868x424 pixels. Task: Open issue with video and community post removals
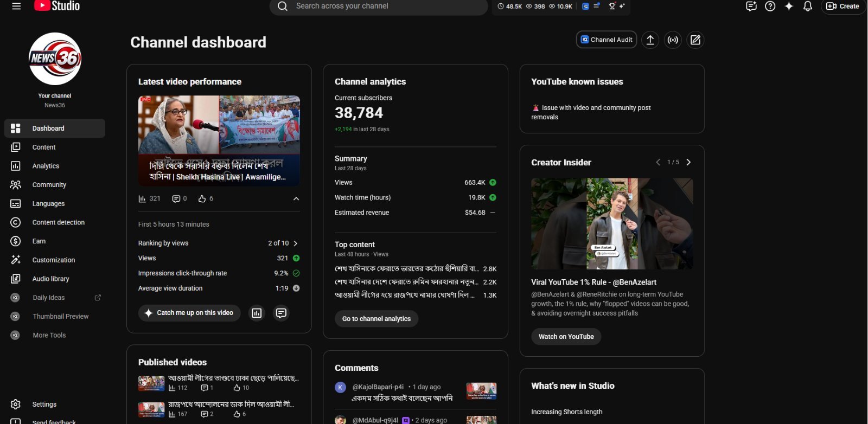coord(591,112)
